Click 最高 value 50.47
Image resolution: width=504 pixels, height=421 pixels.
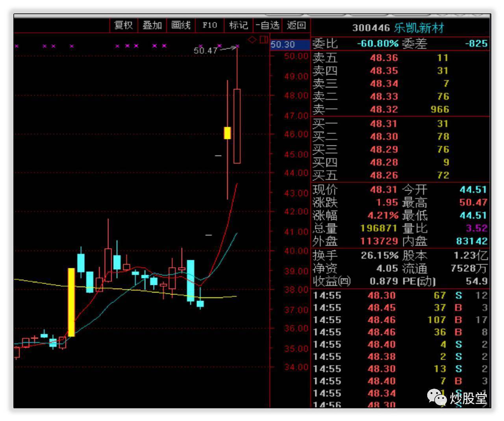point(473,203)
